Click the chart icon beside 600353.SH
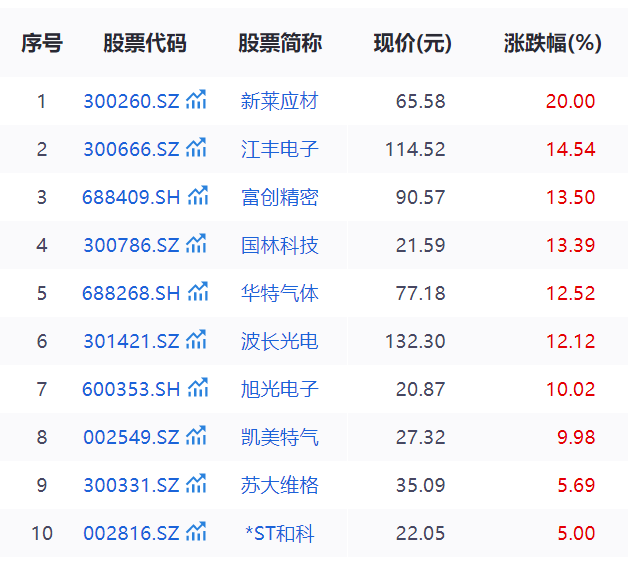628x567 pixels. click(x=199, y=388)
